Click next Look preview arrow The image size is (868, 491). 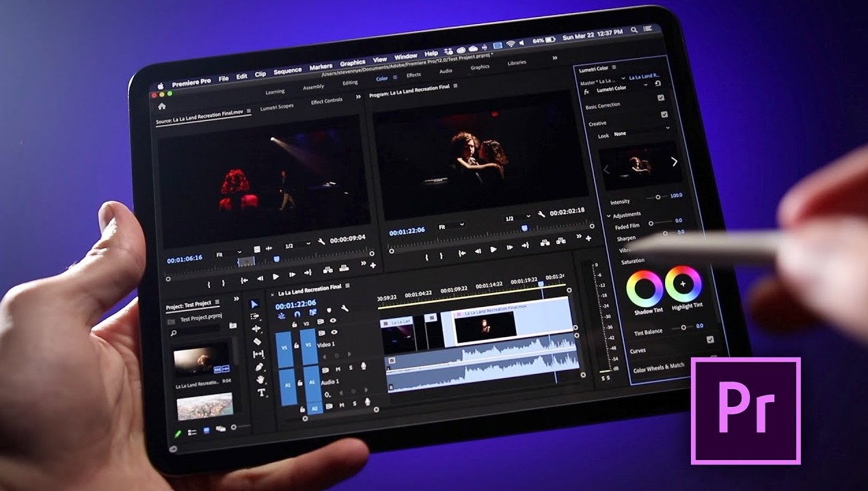(x=675, y=162)
